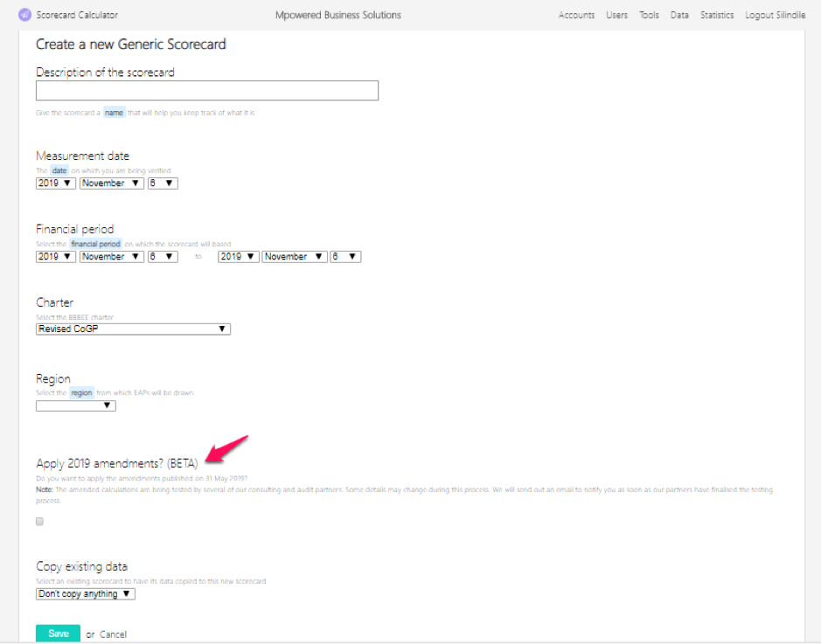Click the 'Description of the scorecard' label

point(105,73)
